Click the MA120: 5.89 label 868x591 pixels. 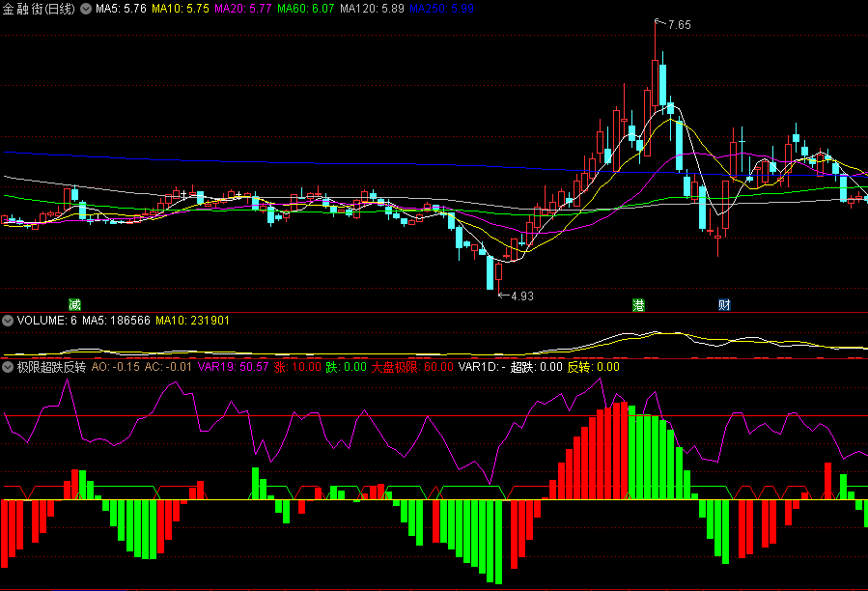coord(372,9)
